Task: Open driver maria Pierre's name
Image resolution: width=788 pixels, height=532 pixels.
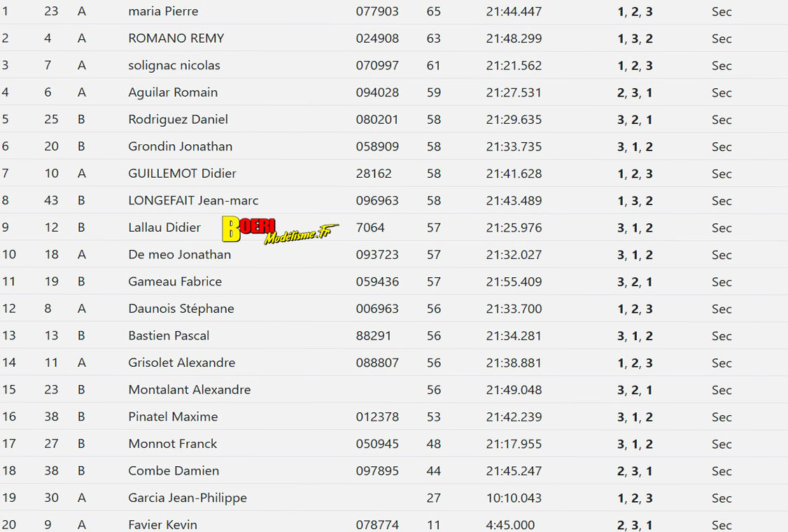Action: point(163,11)
